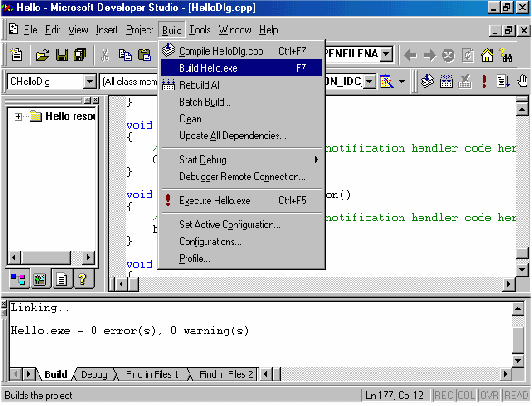The width and height of the screenshot is (532, 406).
Task: Click the All class members filter combo
Action: [129, 82]
